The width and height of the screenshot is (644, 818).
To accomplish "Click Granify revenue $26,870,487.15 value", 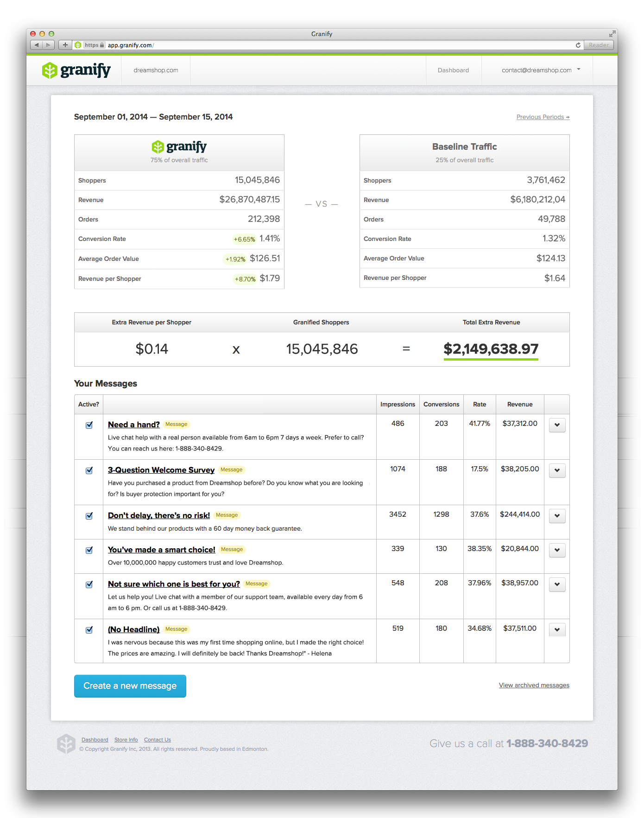I will [x=250, y=200].
